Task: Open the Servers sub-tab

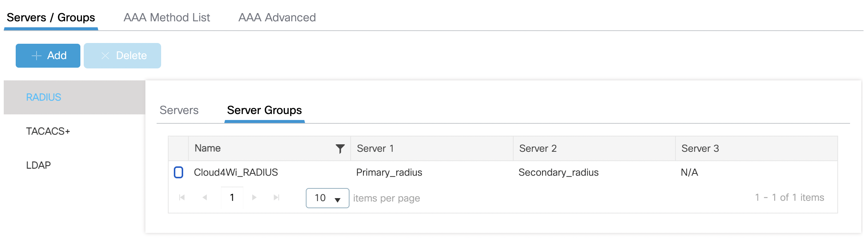Action: pyautogui.click(x=179, y=110)
